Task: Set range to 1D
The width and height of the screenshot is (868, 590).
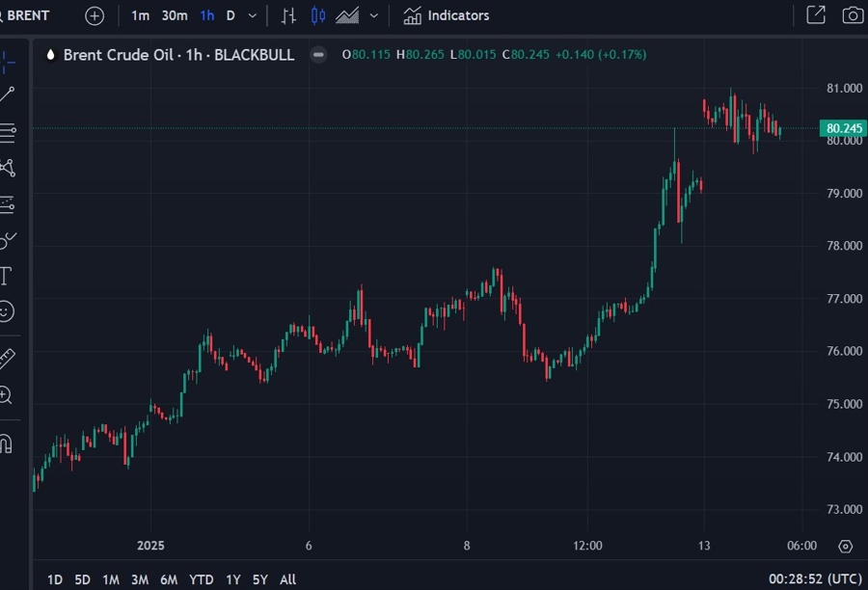Action: pos(55,579)
